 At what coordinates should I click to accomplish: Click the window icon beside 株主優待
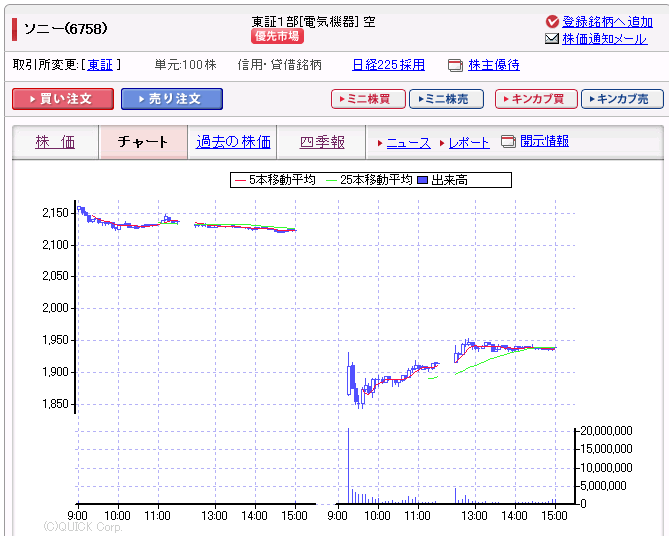tap(455, 65)
